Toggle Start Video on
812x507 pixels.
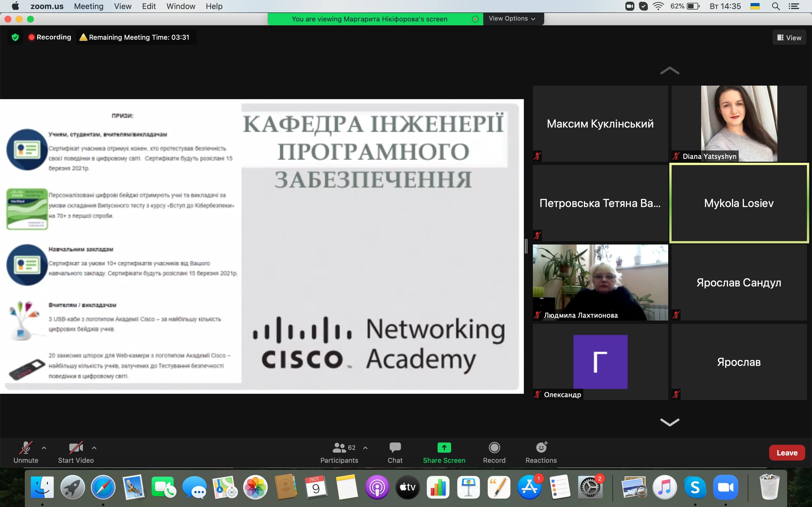point(76,452)
